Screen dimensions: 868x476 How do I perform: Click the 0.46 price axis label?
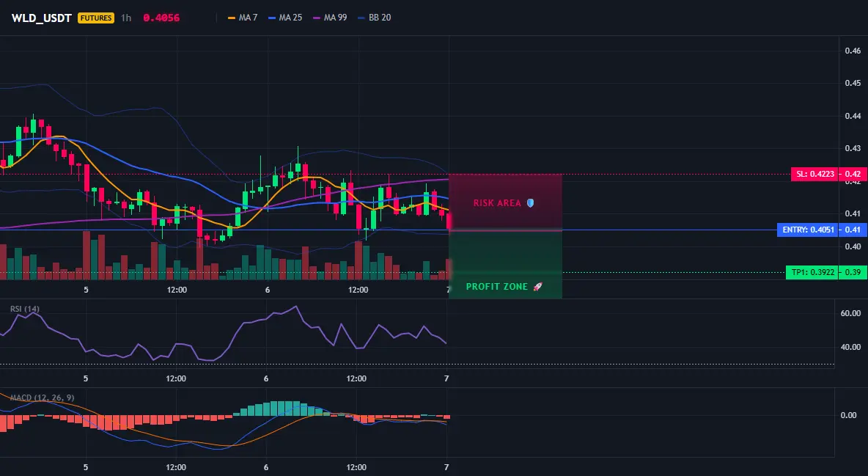[853, 51]
